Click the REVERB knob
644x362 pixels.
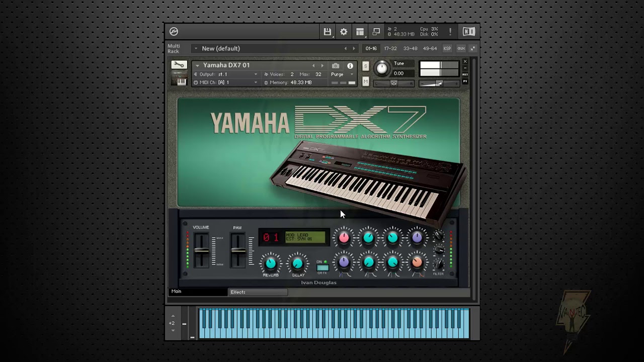pos(271,263)
